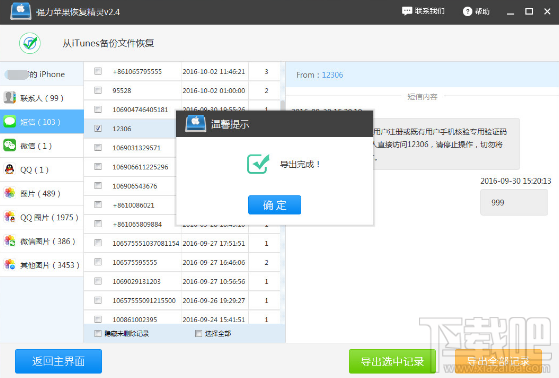Viewport: 559px width, 378px height.
Task: Click the blue return to main interface button
Action: click(x=58, y=361)
